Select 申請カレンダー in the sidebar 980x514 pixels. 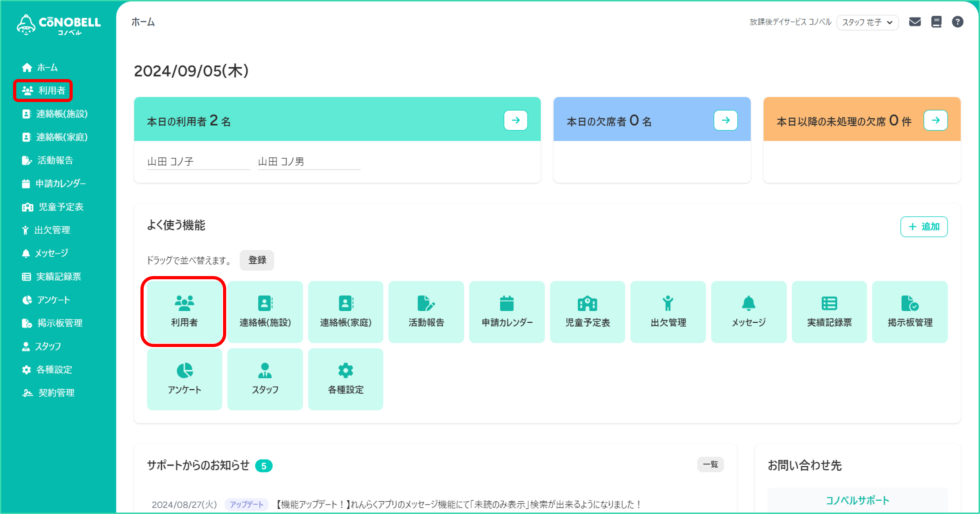(x=54, y=183)
